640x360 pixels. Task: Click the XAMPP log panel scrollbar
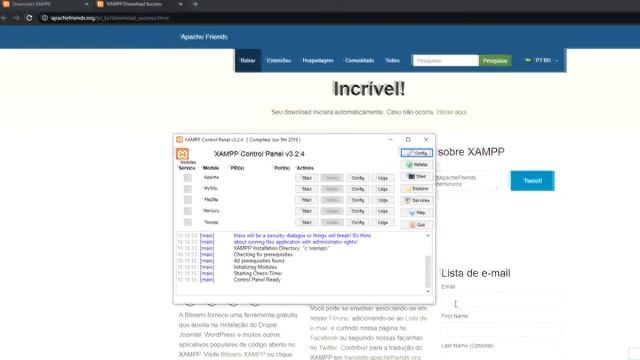428,271
